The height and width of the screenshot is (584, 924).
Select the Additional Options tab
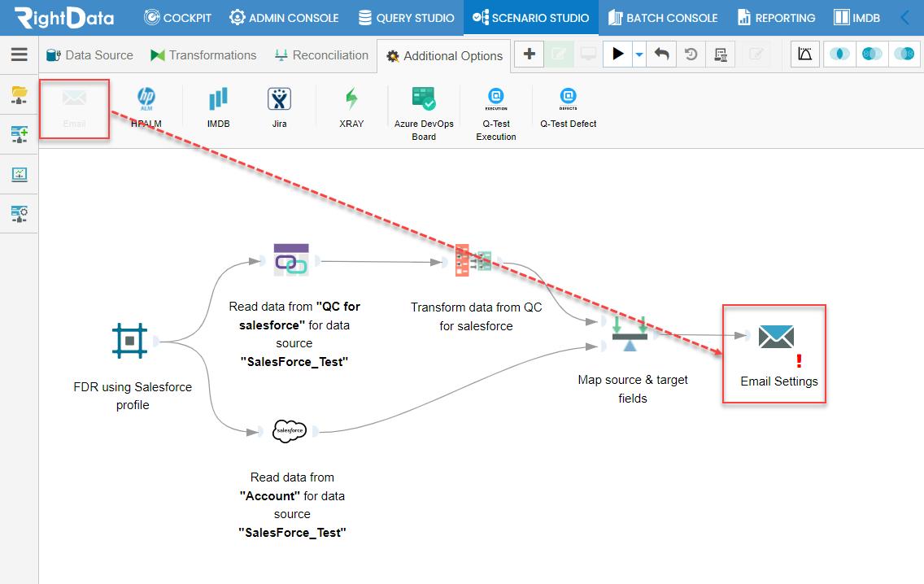point(444,56)
